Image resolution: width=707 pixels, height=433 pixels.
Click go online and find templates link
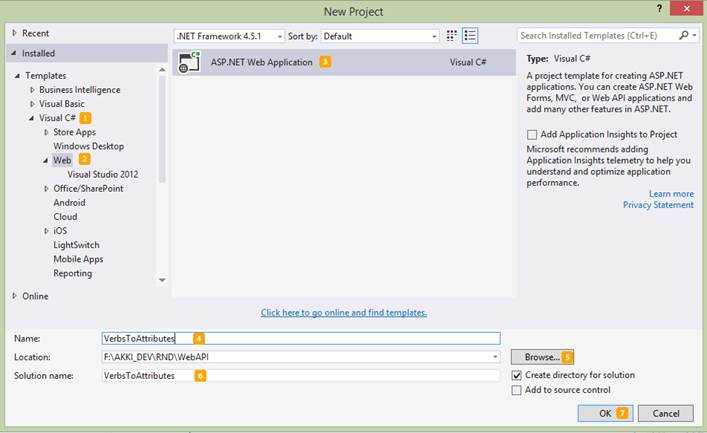click(344, 313)
